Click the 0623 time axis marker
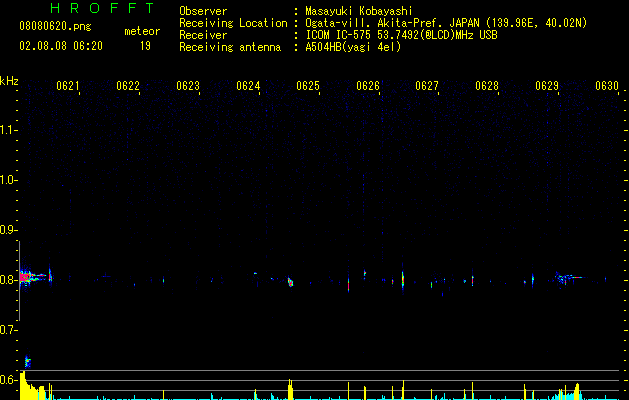Viewport: 629px width, 400px height. 188,86
